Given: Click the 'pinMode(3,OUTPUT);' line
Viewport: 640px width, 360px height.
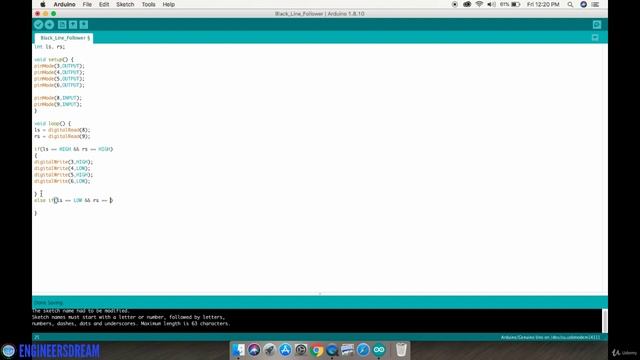Looking at the screenshot, I should click(x=59, y=66).
